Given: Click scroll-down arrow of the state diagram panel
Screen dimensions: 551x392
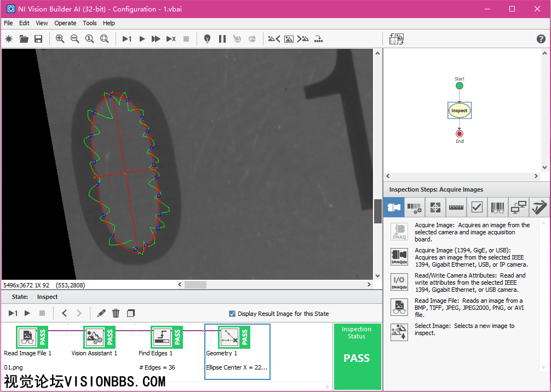Looking at the screenshot, I should (544, 168).
